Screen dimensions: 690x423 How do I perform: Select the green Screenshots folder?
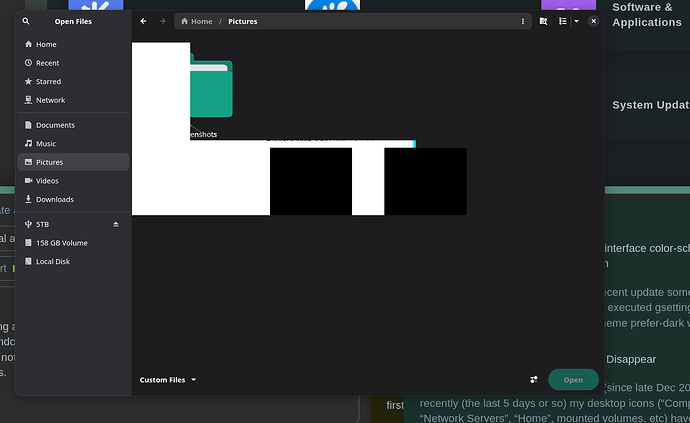[211, 87]
